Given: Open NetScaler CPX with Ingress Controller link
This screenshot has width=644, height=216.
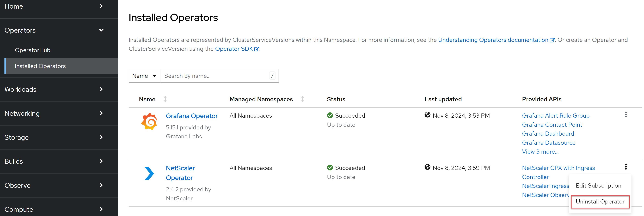Looking at the screenshot, I should (x=559, y=172).
